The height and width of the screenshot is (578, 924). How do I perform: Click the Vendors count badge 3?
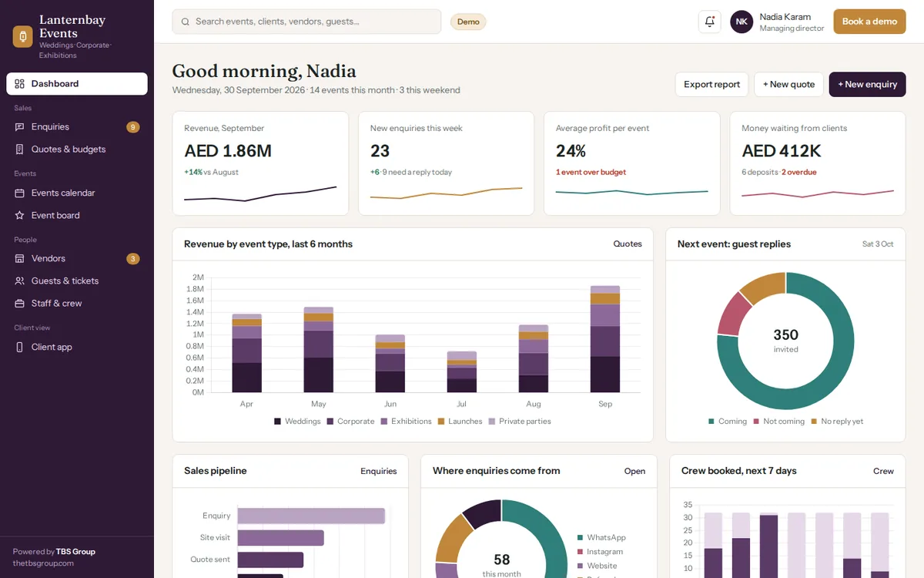[x=132, y=259]
